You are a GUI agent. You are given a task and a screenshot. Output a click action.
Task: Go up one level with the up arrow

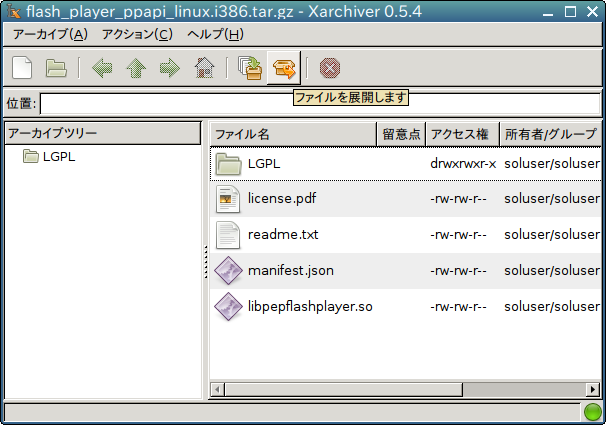click(136, 68)
